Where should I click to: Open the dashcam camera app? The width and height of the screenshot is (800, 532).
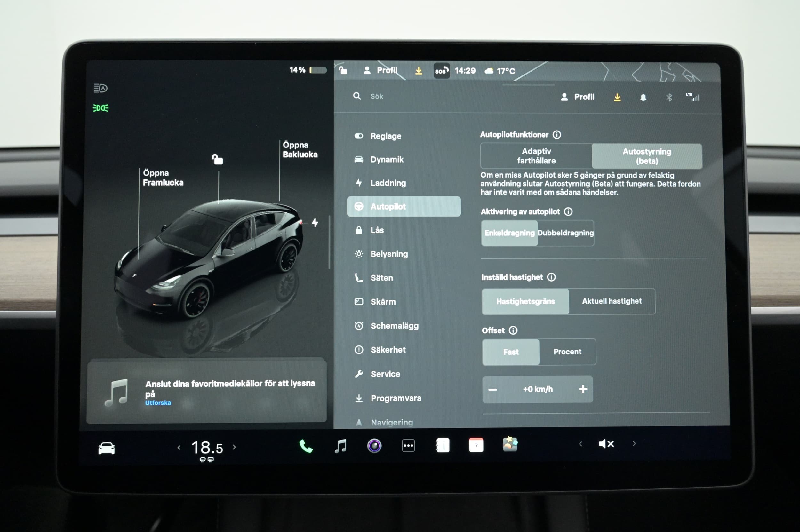[x=374, y=446]
